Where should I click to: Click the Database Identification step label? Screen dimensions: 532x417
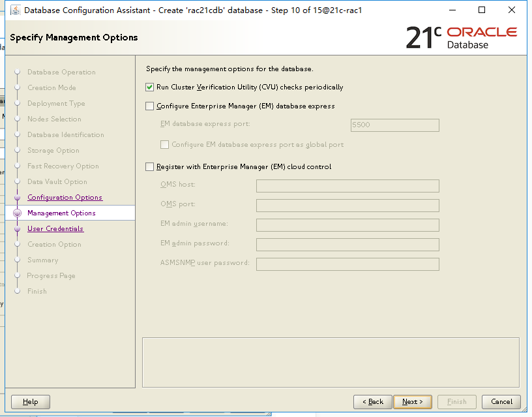[x=66, y=134]
